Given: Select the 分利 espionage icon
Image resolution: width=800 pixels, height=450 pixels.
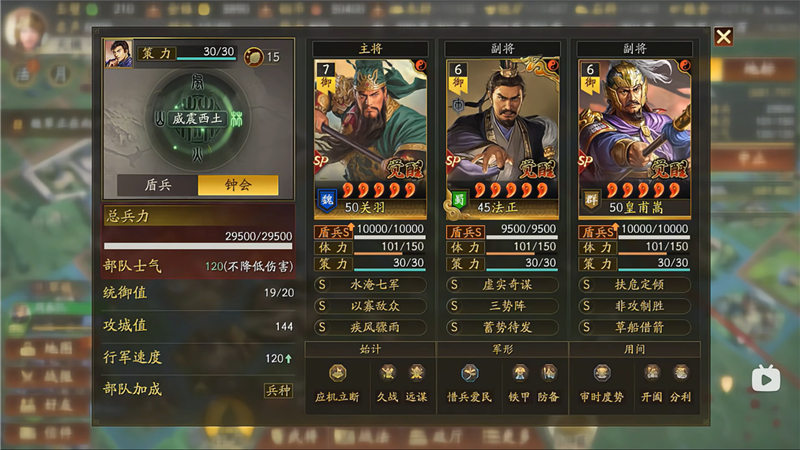Looking at the screenshot, I should pos(681,373).
